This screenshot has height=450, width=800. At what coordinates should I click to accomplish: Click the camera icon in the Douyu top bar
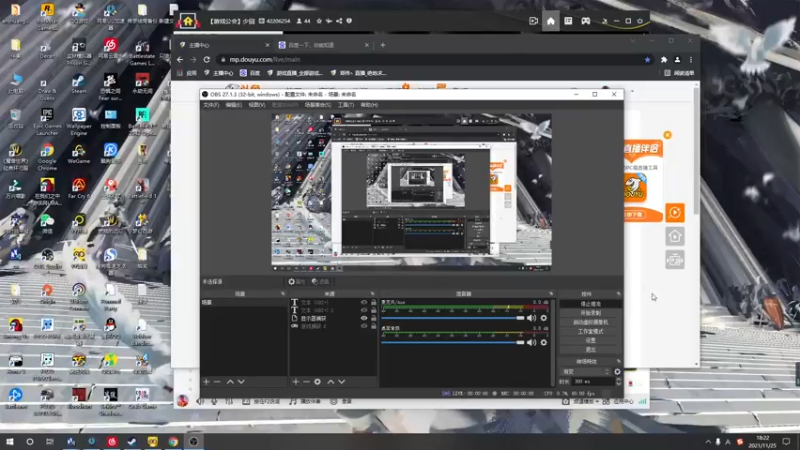coord(533,21)
